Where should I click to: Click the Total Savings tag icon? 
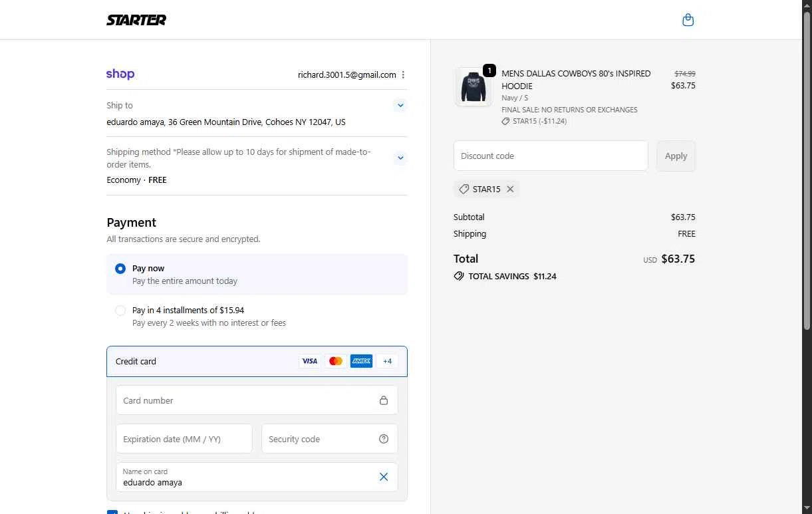459,276
